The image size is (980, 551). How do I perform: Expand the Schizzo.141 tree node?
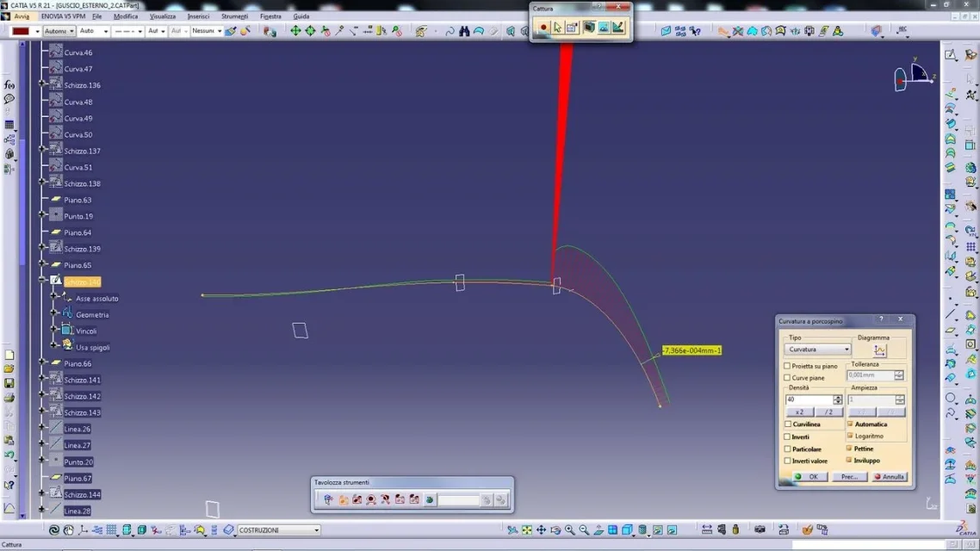click(42, 378)
